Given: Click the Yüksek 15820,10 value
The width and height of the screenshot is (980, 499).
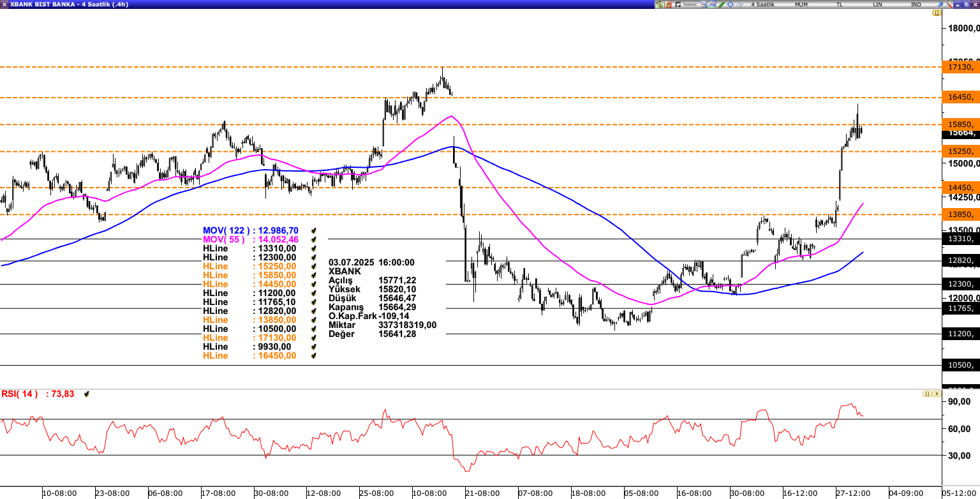Looking at the screenshot, I should pyautogui.click(x=397, y=289).
